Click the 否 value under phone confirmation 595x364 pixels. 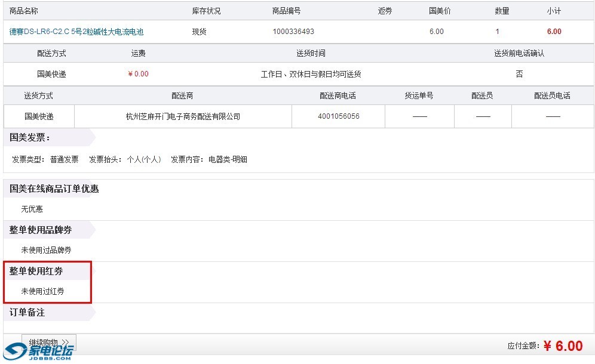click(x=519, y=75)
